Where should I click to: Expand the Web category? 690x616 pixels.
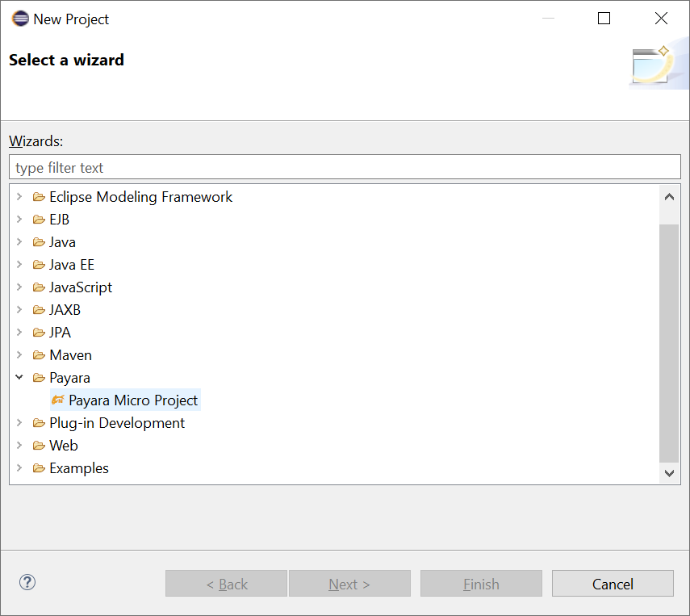(x=19, y=446)
